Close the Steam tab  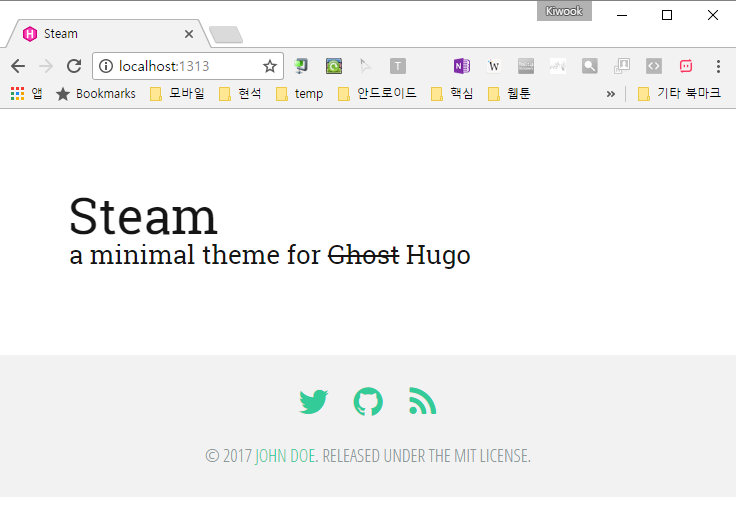(189, 34)
